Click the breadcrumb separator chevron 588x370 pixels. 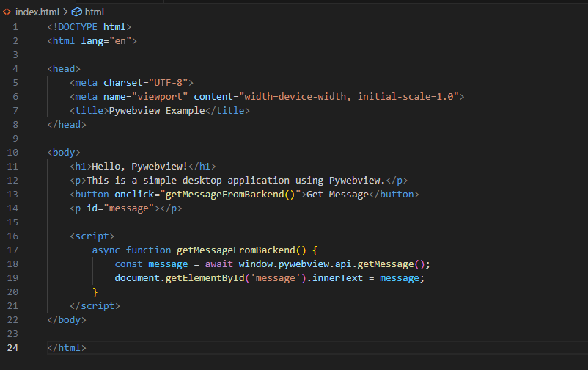point(65,12)
